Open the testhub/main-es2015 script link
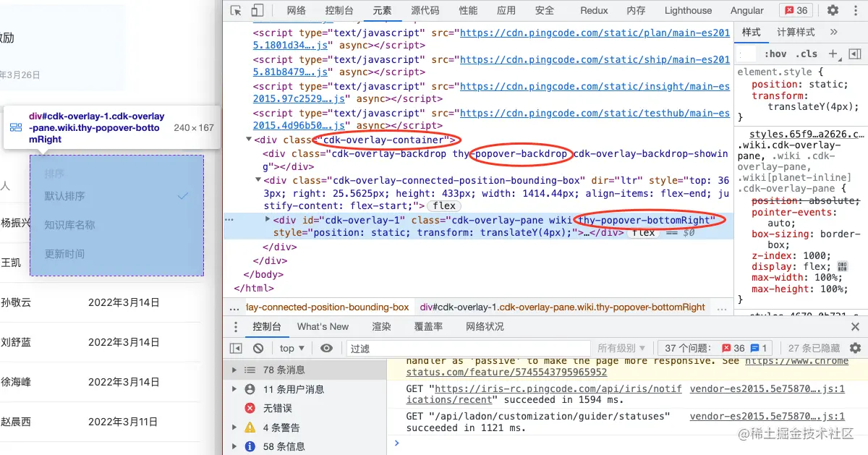Viewport: 868px width, 455px height. (491, 119)
